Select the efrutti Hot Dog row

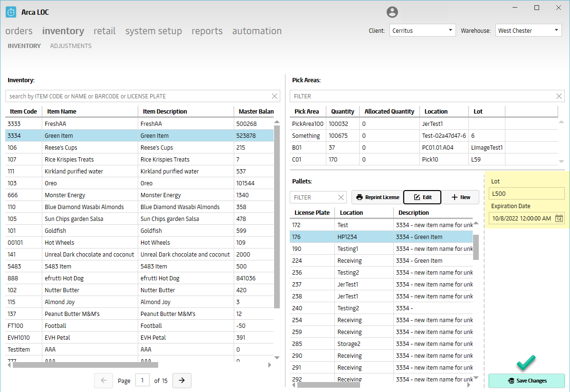point(140,278)
